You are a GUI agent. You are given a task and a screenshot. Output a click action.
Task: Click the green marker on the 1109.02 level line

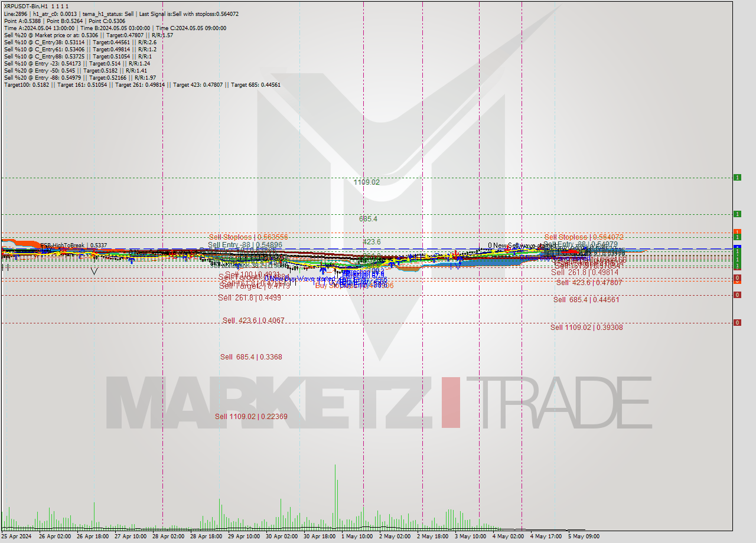[737, 177]
